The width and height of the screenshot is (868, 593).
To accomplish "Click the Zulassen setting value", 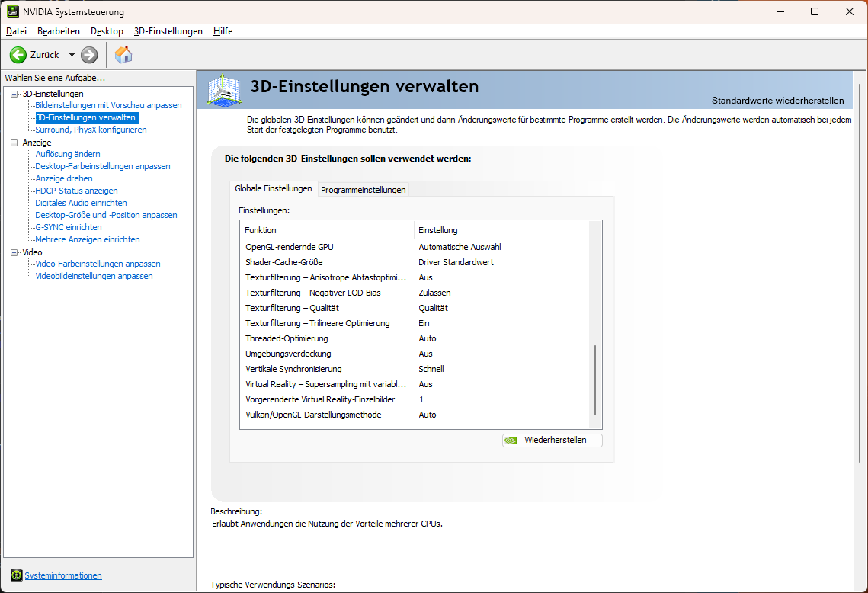I will click(x=434, y=293).
